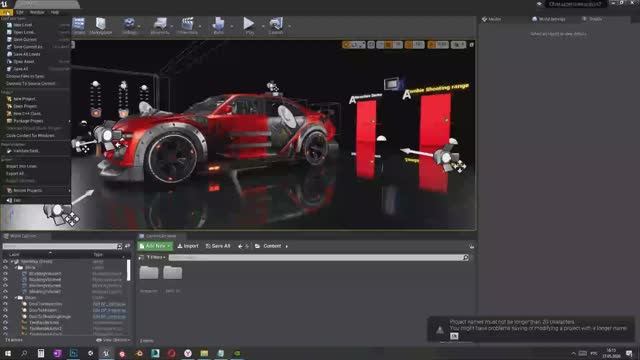The width and height of the screenshot is (640, 360).
Task: Open the Play options dropdown arrow
Action: pos(263,27)
